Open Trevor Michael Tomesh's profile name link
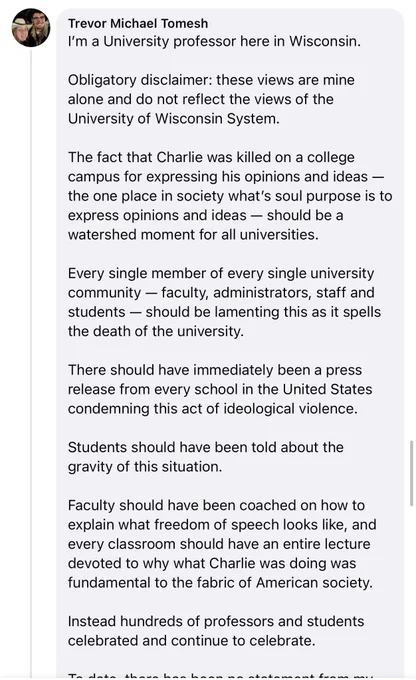416x680 pixels. 138,23
